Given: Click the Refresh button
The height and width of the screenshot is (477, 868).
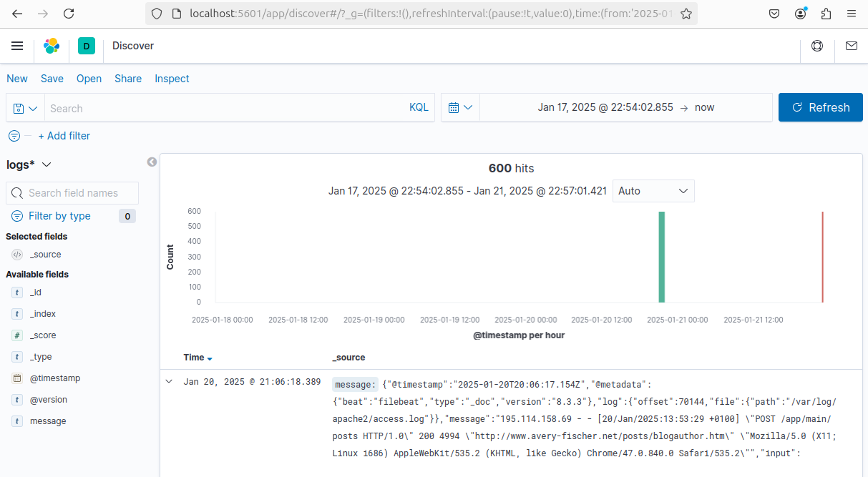Looking at the screenshot, I should point(820,107).
